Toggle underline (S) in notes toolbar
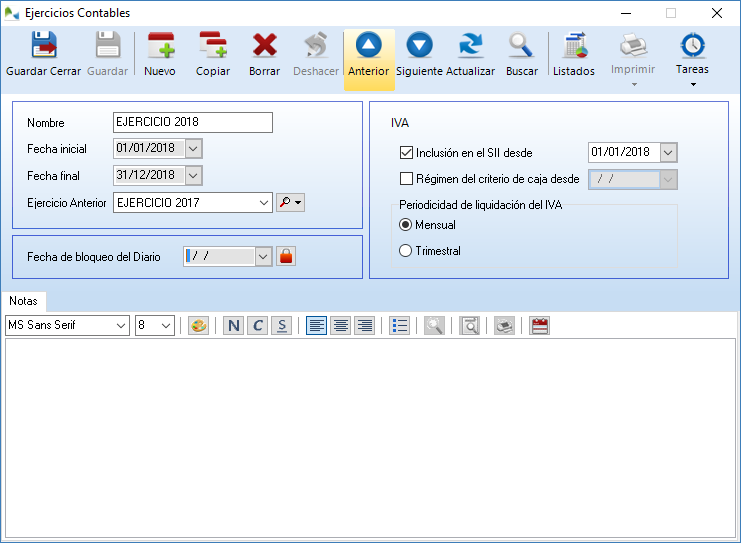The width and height of the screenshot is (741, 543). 282,326
